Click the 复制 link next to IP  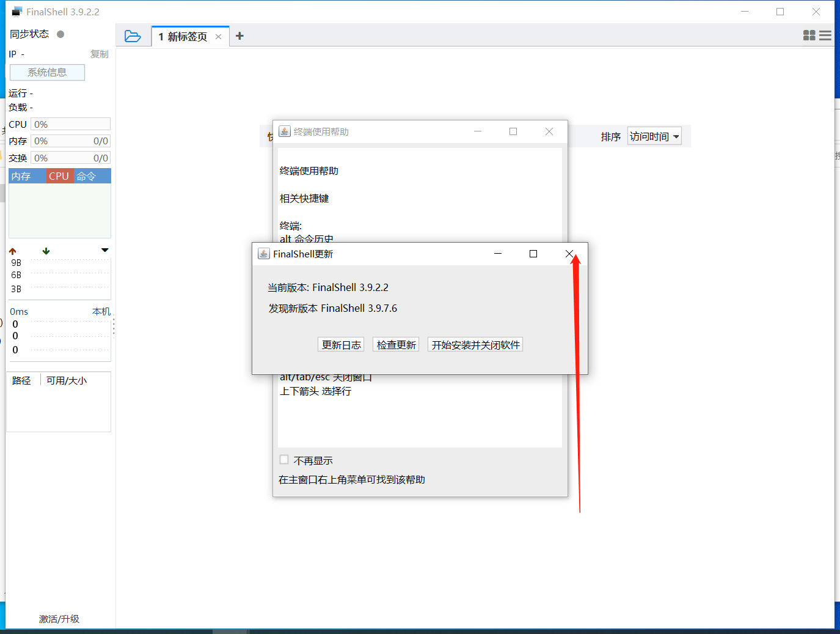pyautogui.click(x=100, y=54)
